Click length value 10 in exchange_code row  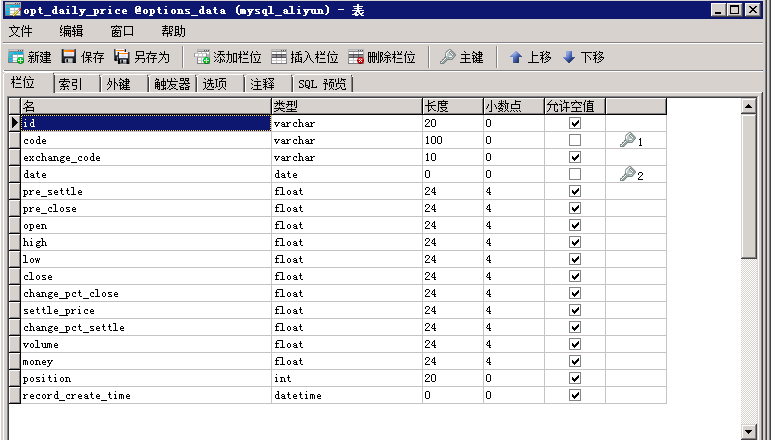click(x=453, y=157)
